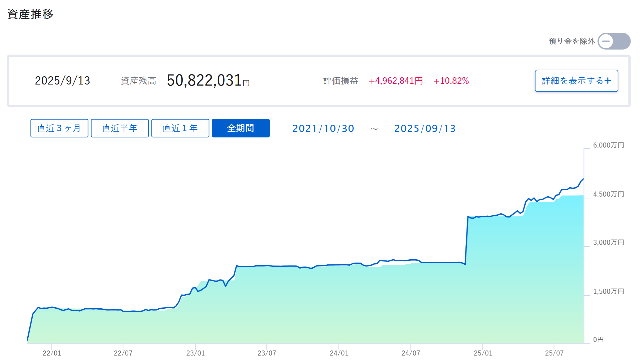Click the 4,500万円 axis label
642x364 pixels.
click(x=609, y=194)
